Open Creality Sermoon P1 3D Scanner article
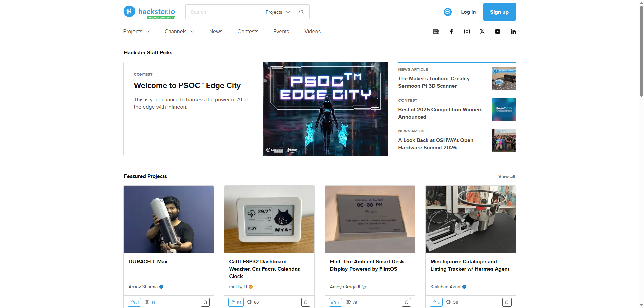This screenshot has height=308, width=644. click(434, 82)
